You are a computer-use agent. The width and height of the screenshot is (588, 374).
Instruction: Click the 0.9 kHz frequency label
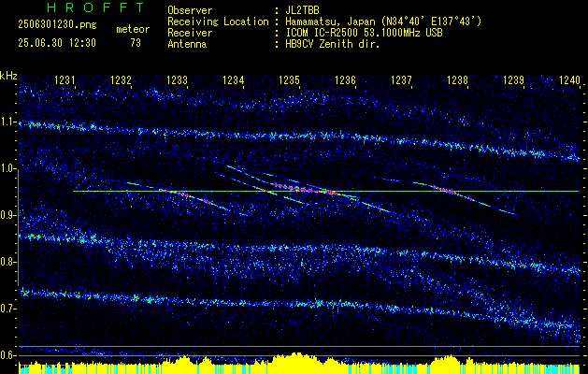click(8, 215)
